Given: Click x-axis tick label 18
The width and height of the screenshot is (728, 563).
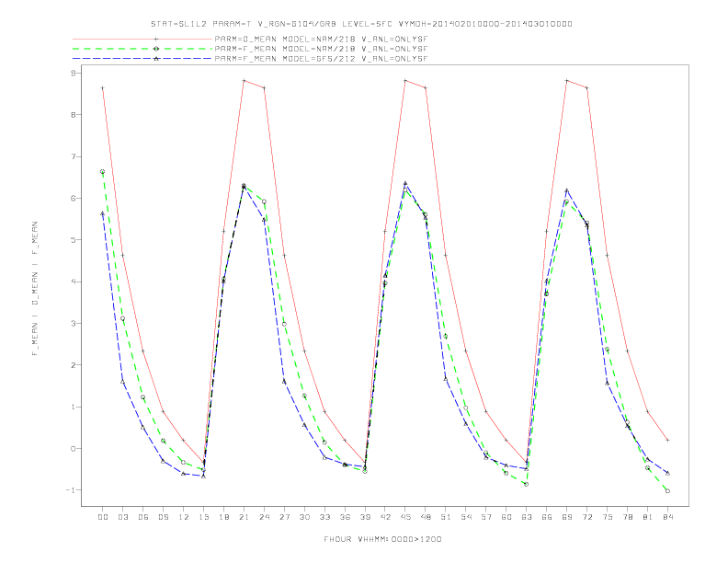Looking at the screenshot, I should click(223, 517).
